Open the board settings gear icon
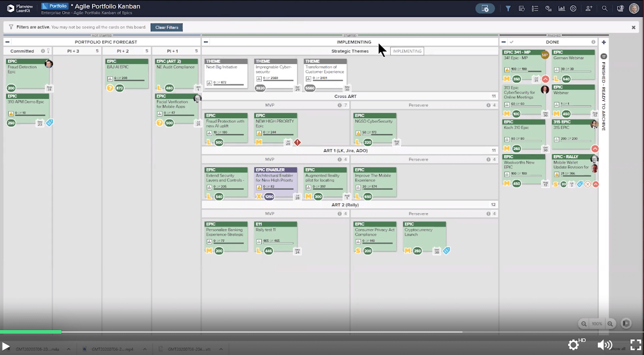The image size is (644, 355). (x=573, y=8)
